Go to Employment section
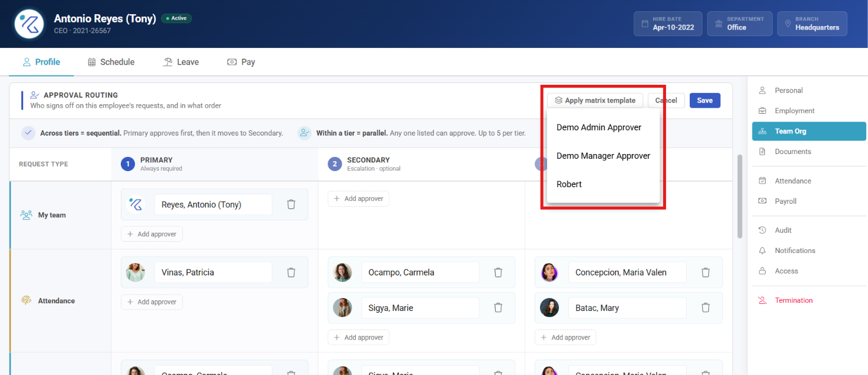 coord(809,111)
